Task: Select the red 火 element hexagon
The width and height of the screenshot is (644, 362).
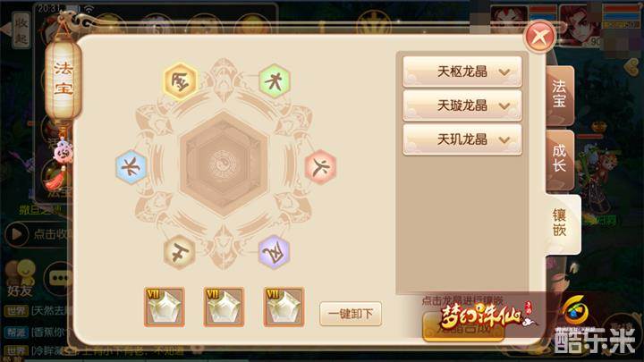Action: pos(320,167)
